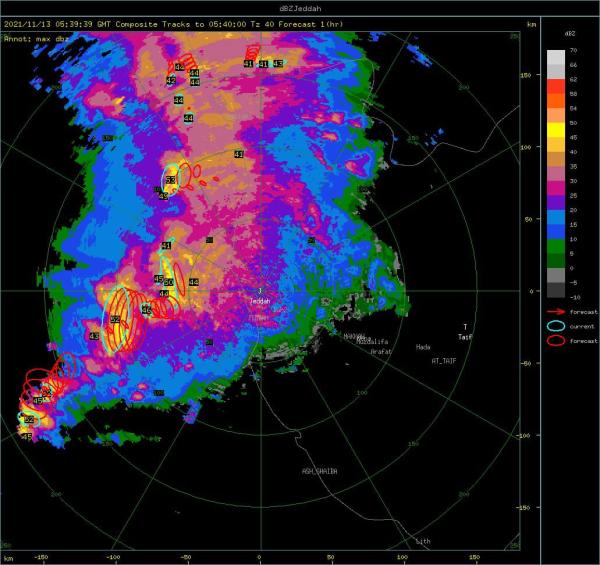Viewport: 600px width, 565px height.
Task: Click the large cyan ellipse around storm 52
Action: (x=117, y=319)
